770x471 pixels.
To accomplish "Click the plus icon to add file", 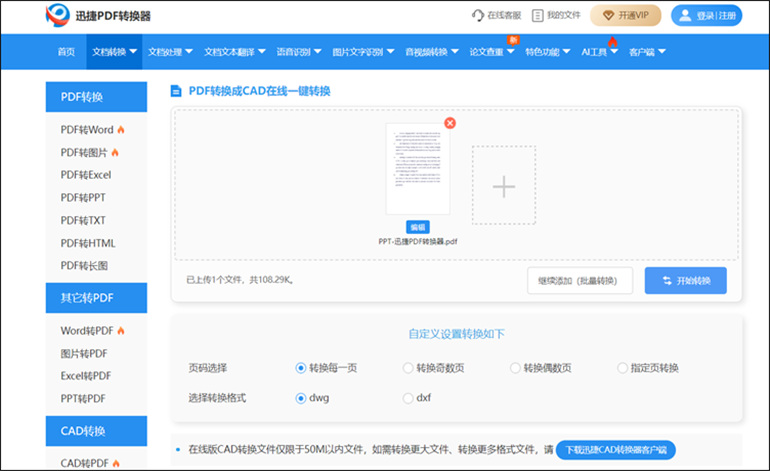I will click(x=504, y=186).
